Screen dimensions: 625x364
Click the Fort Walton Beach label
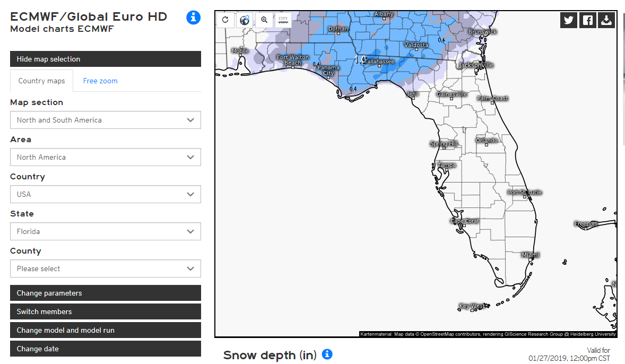293,60
